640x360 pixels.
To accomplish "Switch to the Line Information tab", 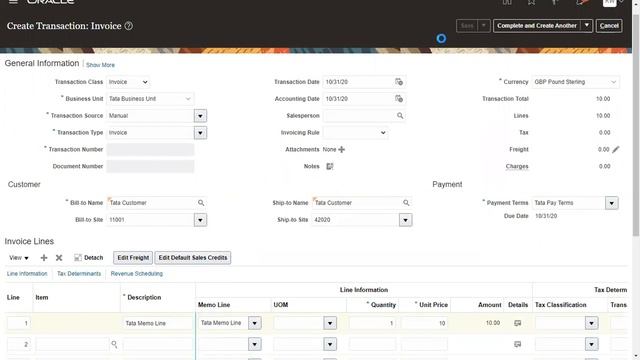I will [27, 273].
